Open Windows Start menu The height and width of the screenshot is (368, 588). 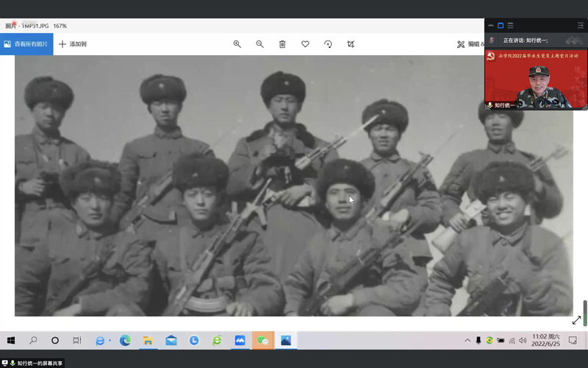click(11, 341)
